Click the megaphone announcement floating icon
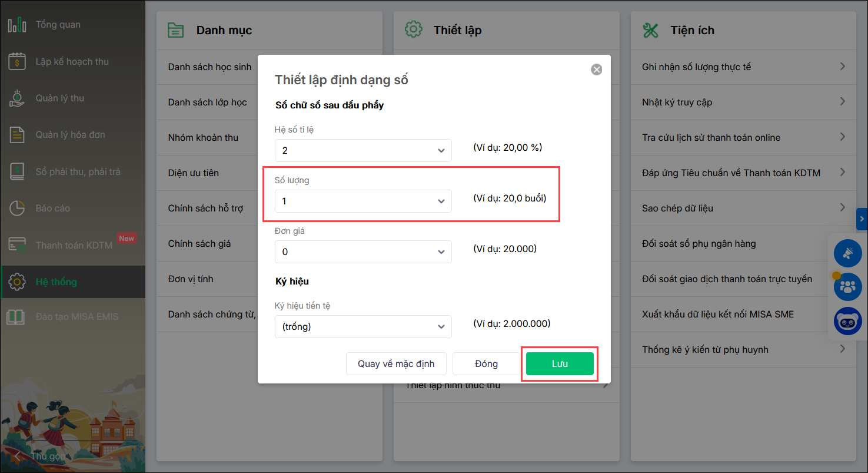 coord(848,253)
